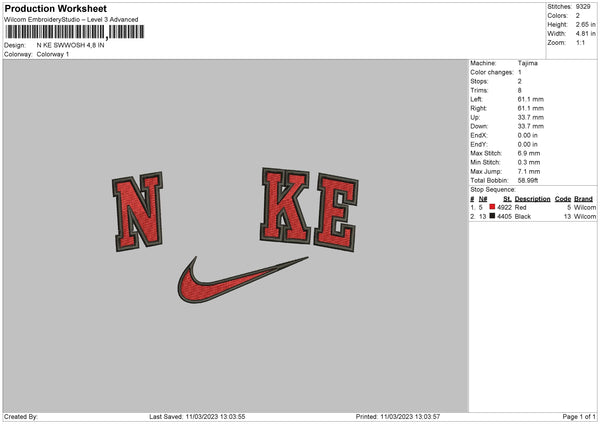Click the 'Created By:' label

click(21, 417)
